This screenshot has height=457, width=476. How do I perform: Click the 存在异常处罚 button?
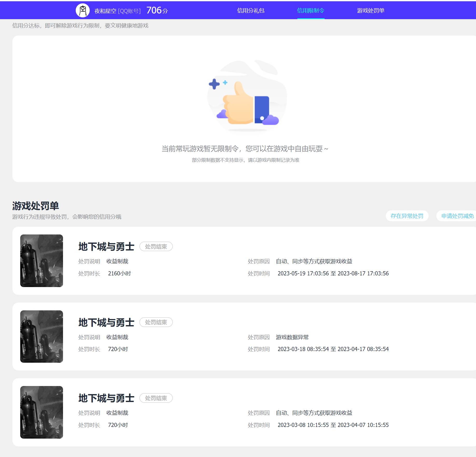[407, 216]
